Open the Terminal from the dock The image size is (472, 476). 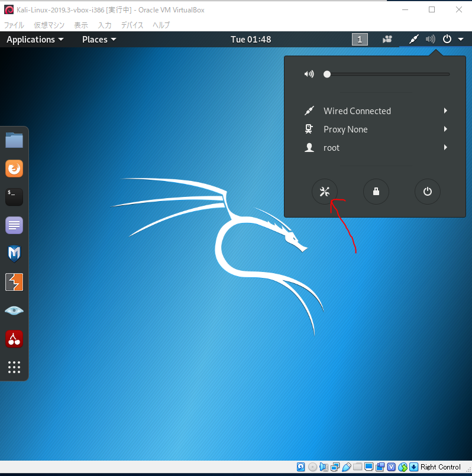(14, 197)
